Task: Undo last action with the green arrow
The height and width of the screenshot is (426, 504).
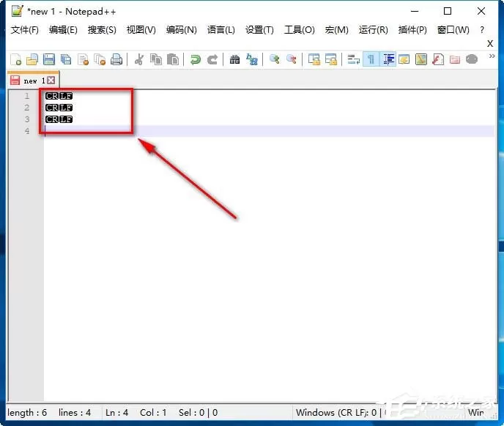Action: (195, 59)
